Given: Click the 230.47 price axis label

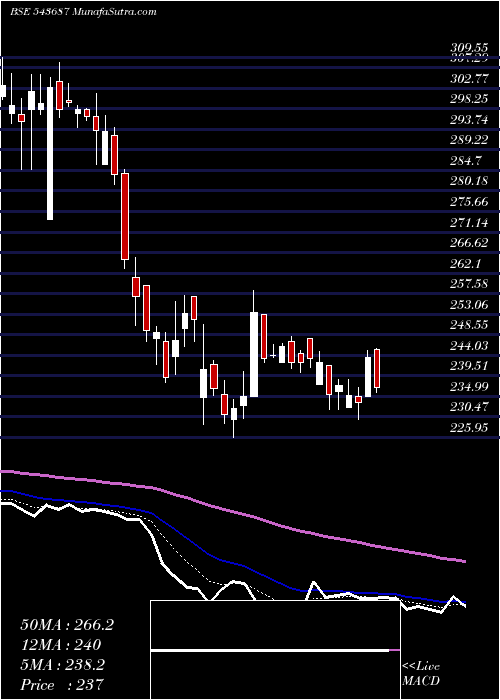Looking at the screenshot, I should [469, 407].
